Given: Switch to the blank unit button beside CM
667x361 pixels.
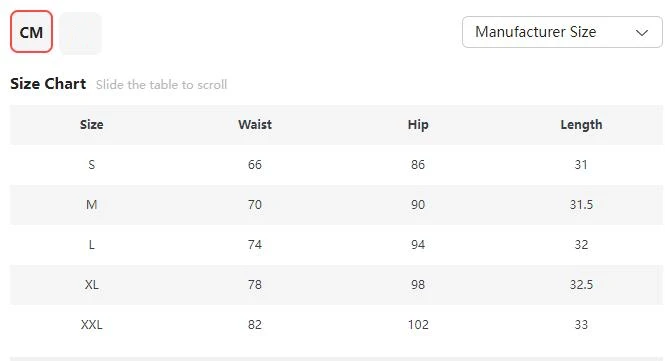Looking at the screenshot, I should [x=80, y=33].
